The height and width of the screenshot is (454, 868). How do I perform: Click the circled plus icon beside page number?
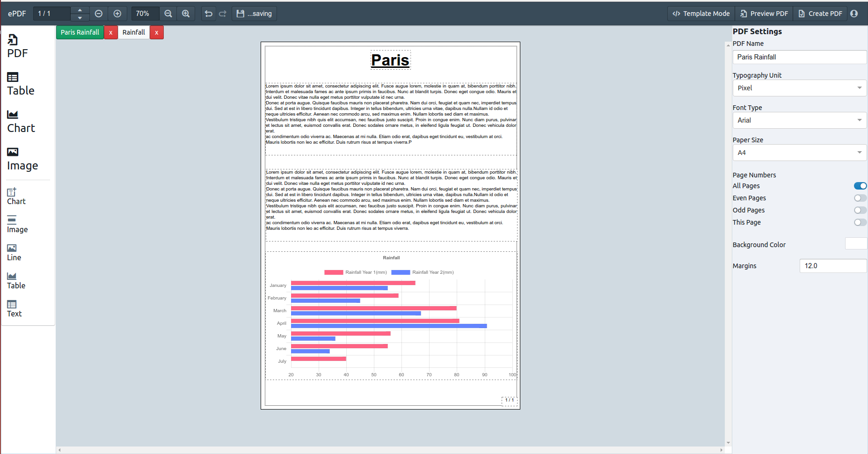click(117, 14)
